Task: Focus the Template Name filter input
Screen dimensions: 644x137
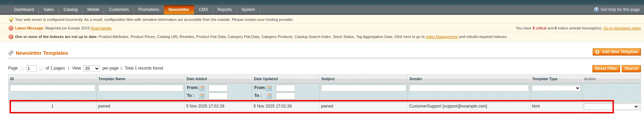Action: (141, 88)
